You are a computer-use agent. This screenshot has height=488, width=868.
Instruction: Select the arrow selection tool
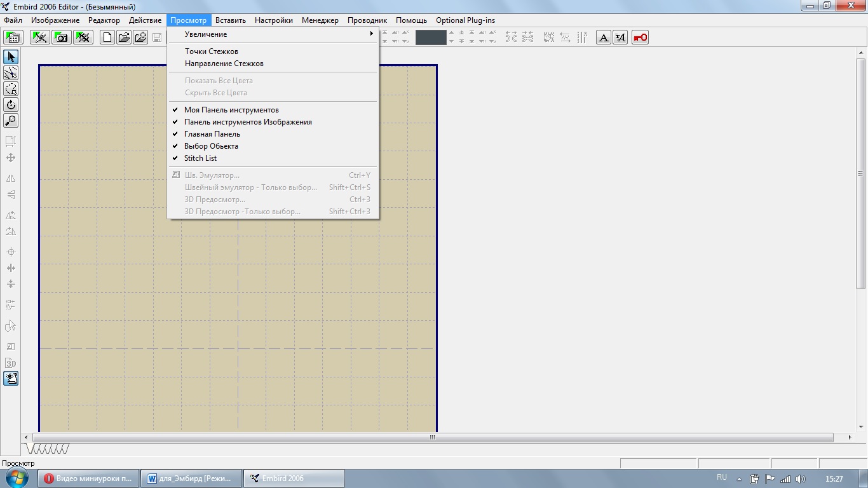point(11,57)
